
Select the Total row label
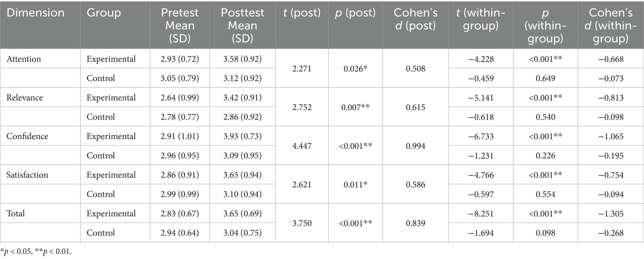click(x=16, y=213)
